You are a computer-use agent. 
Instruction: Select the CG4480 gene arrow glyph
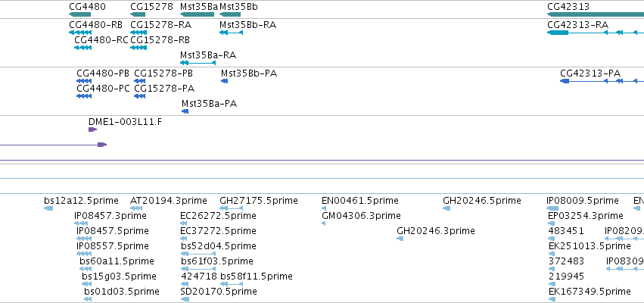point(79,14)
